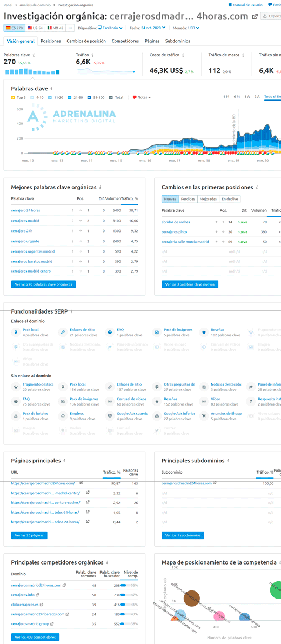Open the Moneda USD dropdown
The height and width of the screenshot is (644, 281).
[193, 28]
